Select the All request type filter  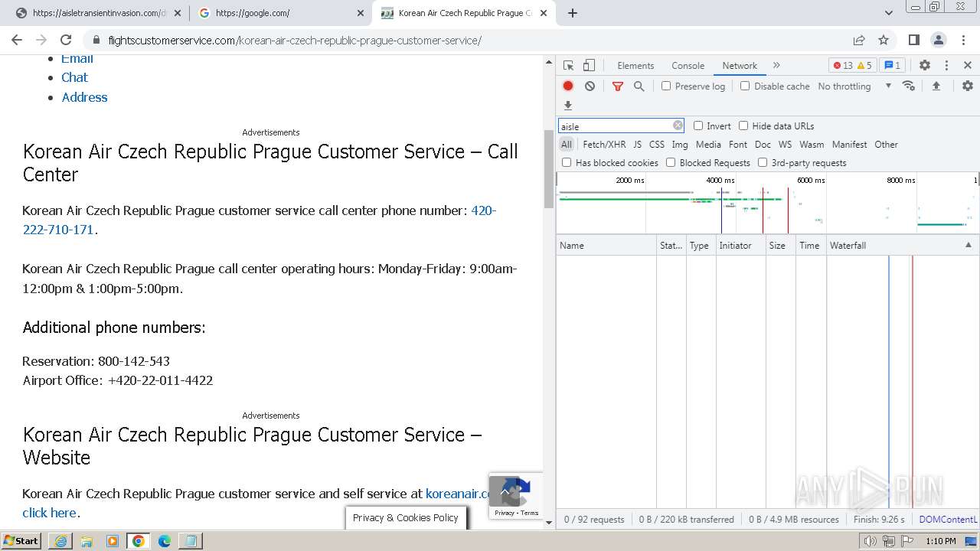(x=566, y=144)
